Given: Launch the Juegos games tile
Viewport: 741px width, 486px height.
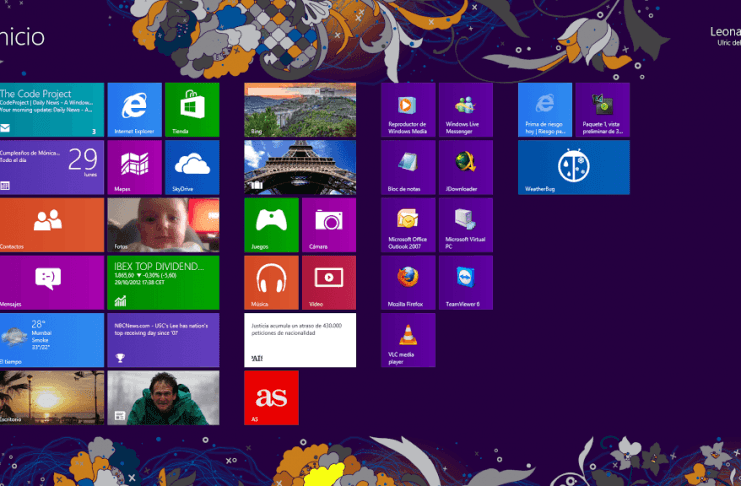Looking at the screenshot, I should click(x=271, y=225).
